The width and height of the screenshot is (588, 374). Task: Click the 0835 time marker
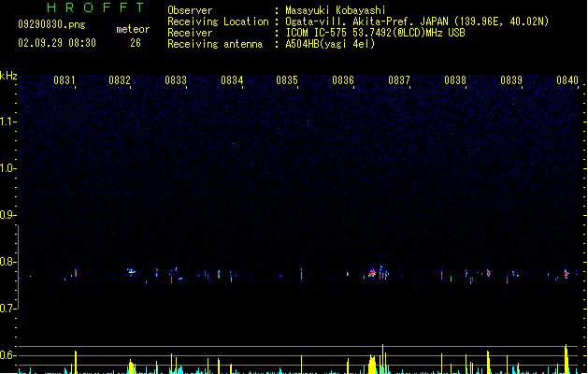click(x=287, y=80)
